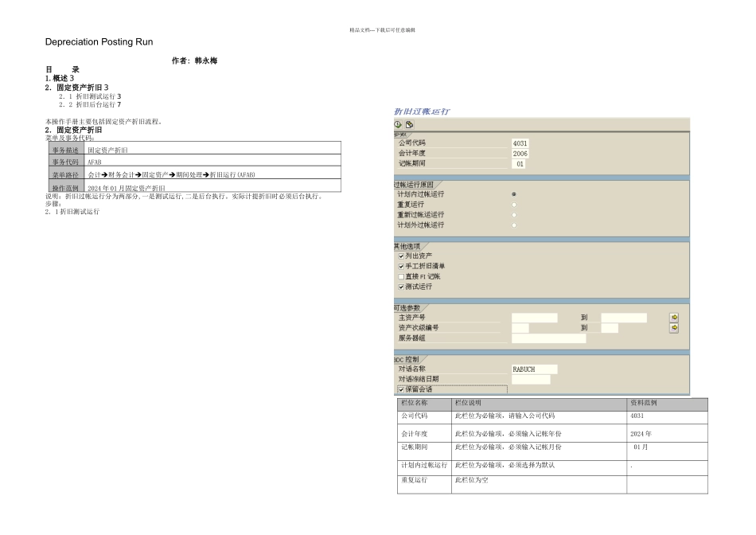This screenshot has width=756, height=535.
Task: Click the empty 对话冻结日期 field
Action: coord(531,380)
